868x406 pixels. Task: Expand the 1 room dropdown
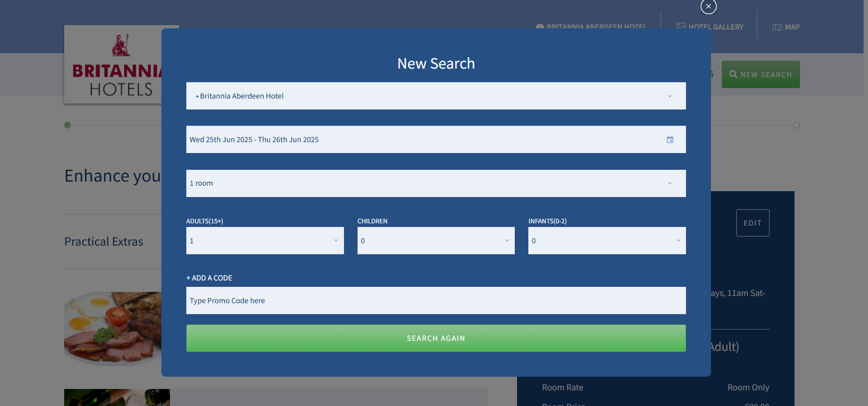click(436, 184)
